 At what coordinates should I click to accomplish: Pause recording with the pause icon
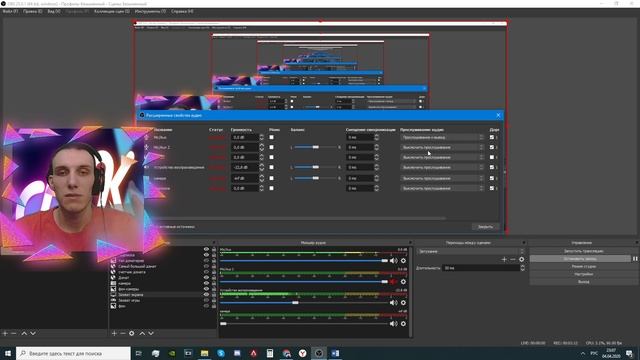tap(635, 259)
